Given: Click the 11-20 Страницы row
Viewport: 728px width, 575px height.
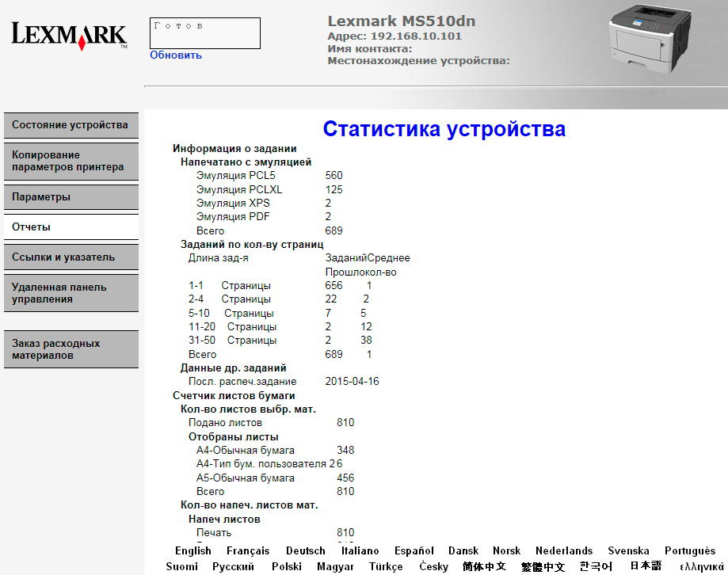Looking at the screenshot, I should 280,327.
